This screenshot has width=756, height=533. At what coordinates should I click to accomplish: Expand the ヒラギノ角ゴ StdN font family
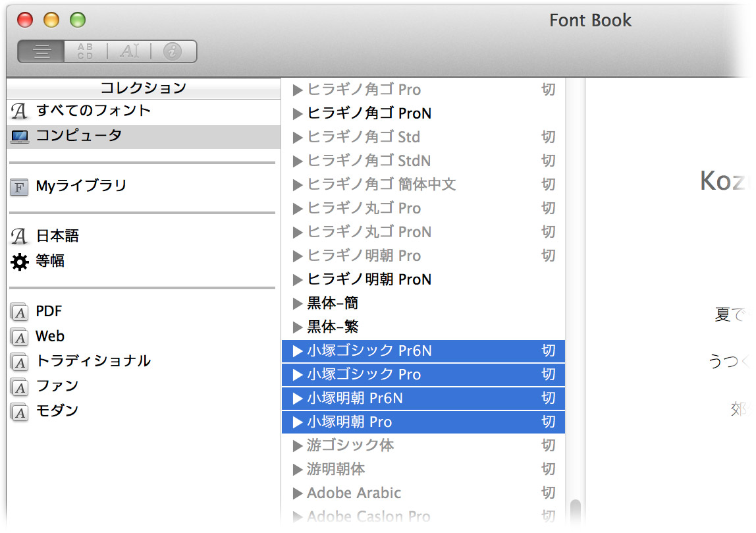pyautogui.click(x=298, y=161)
